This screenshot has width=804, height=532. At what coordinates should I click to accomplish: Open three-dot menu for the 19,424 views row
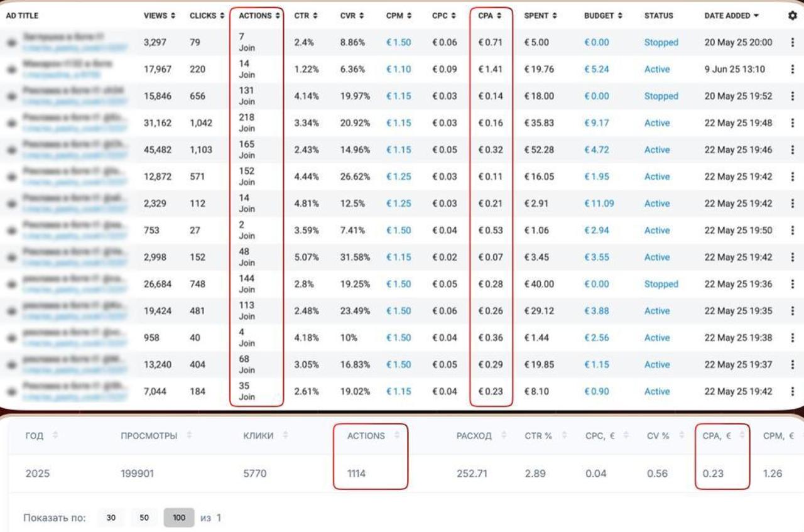(792, 311)
